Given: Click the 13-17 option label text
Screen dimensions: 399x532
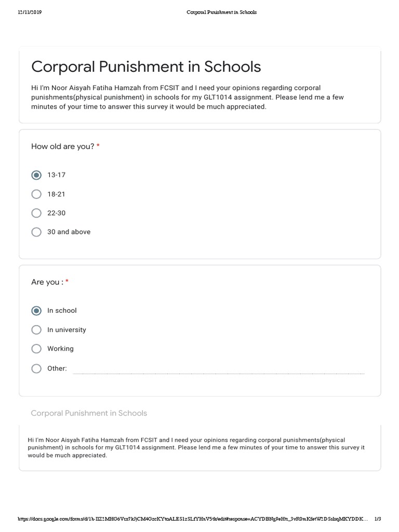Looking at the screenshot, I should [x=56, y=175].
